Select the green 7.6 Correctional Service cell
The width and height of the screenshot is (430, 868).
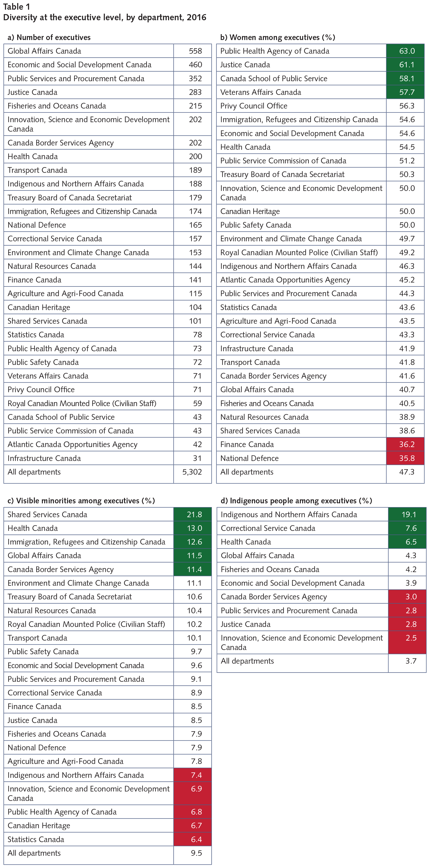[407, 528]
